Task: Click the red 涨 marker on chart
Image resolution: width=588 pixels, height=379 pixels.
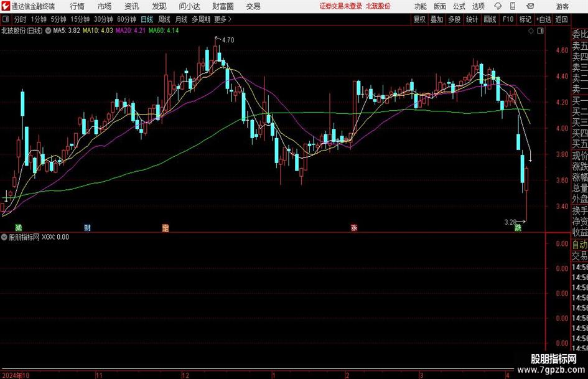Action: coord(354,227)
